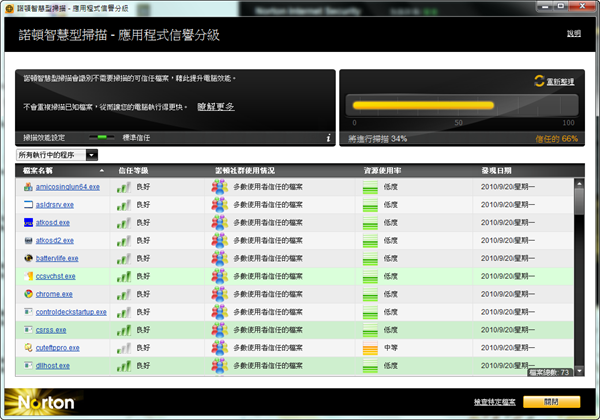Image resolution: width=600 pixels, height=420 pixels.
Task: Sort by 檔案名稱 column header
Action: click(38, 171)
